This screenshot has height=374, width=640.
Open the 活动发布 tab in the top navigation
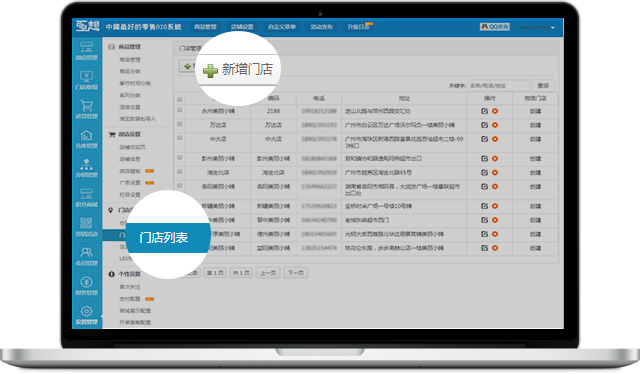tap(321, 27)
